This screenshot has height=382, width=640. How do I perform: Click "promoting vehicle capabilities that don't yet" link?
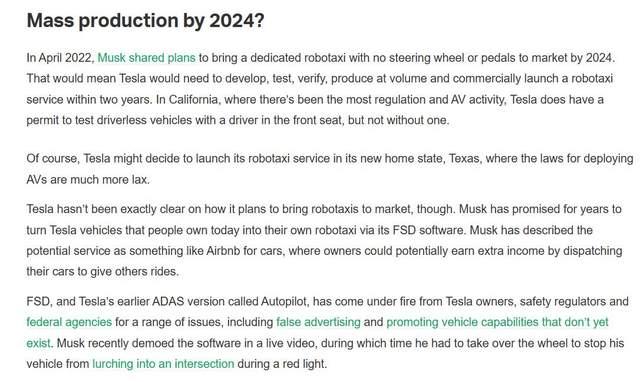[497, 322]
